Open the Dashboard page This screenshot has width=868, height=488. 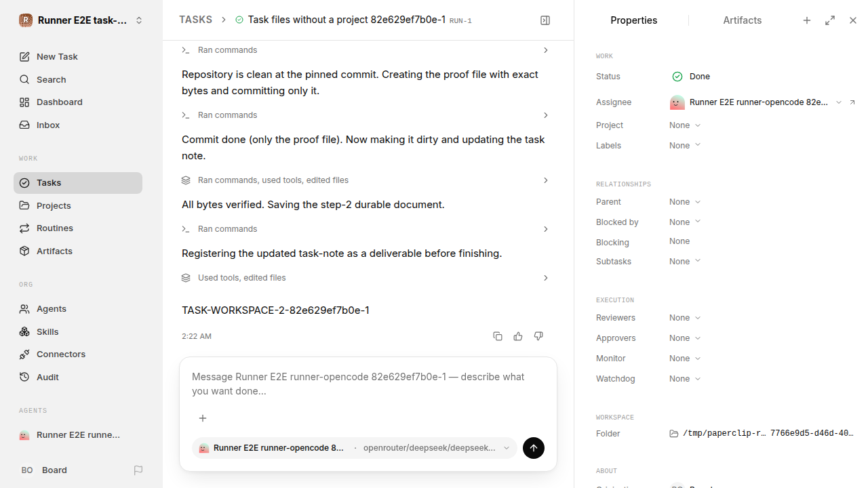(x=78, y=102)
